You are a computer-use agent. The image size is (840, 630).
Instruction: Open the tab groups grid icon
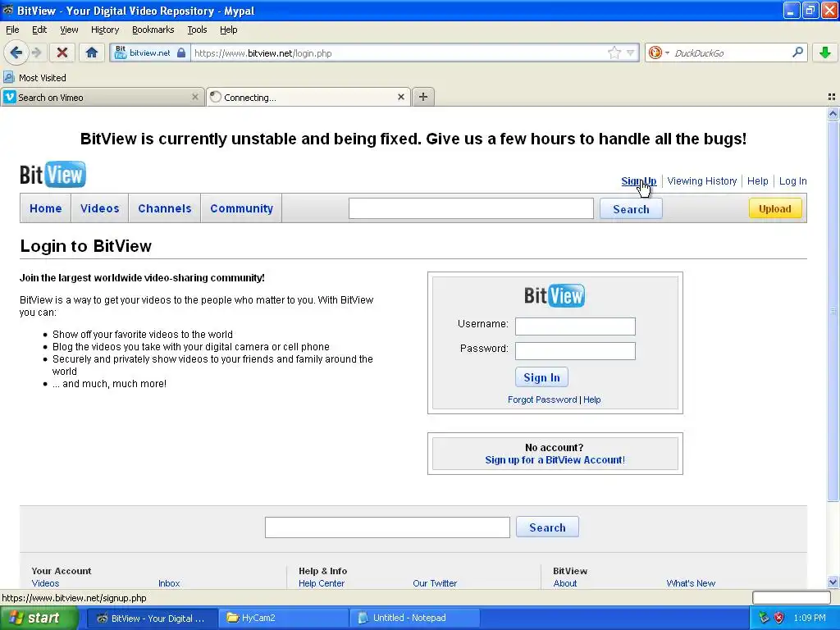coord(832,97)
